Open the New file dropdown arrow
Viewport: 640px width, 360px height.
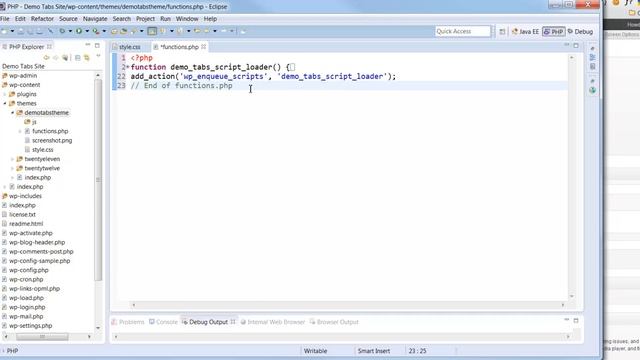tap(12, 31)
